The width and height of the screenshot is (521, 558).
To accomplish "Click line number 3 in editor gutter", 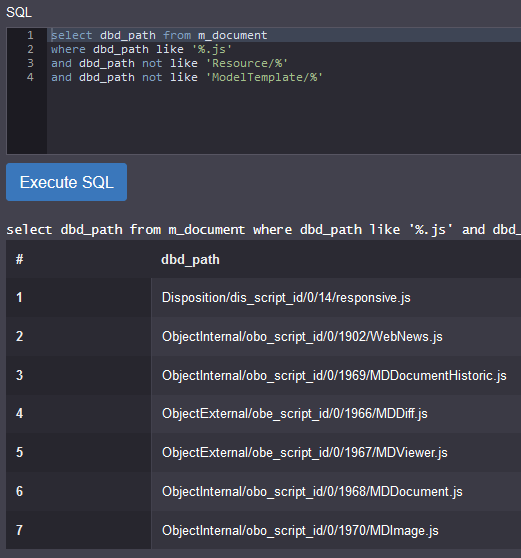I will pos(30,63).
